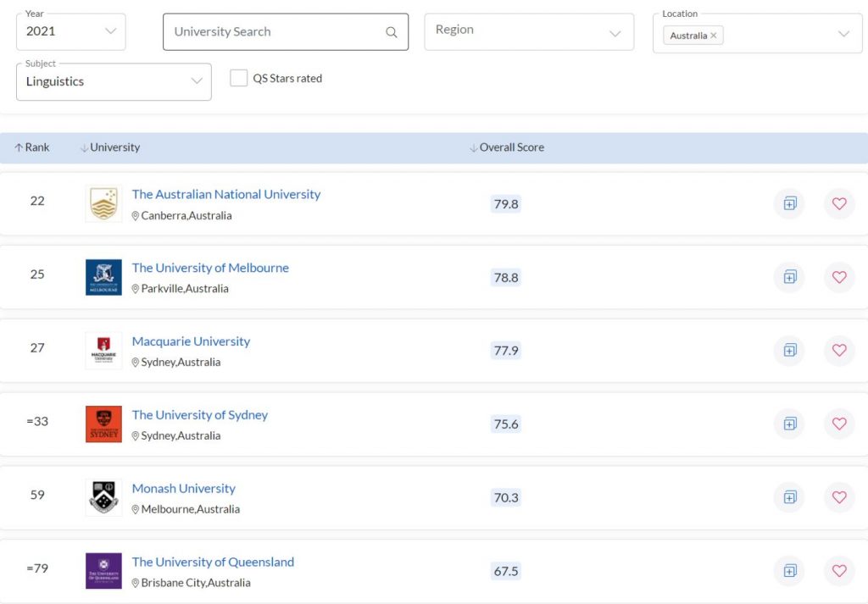Favorite Macquarie University with heart icon

(839, 350)
